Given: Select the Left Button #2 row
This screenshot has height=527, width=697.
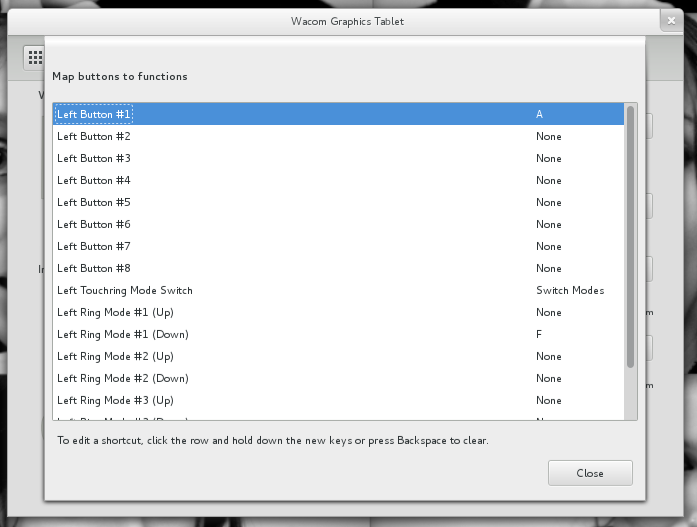Looking at the screenshot, I should tap(338, 136).
